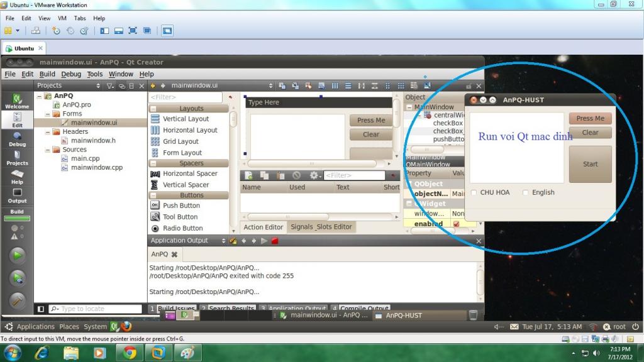This screenshot has height=362, width=644.
Task: Lay out vertically toolbar icon
Action: (x=348, y=85)
